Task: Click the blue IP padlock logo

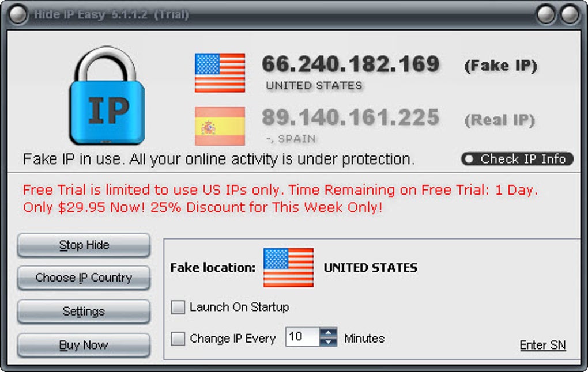Action: tap(107, 96)
